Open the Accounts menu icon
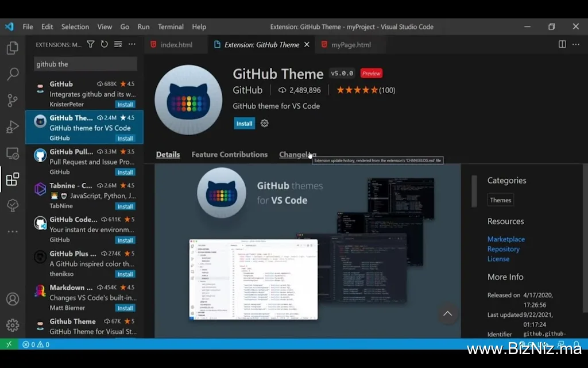Screen dimensions: 588x368 click(x=13, y=299)
